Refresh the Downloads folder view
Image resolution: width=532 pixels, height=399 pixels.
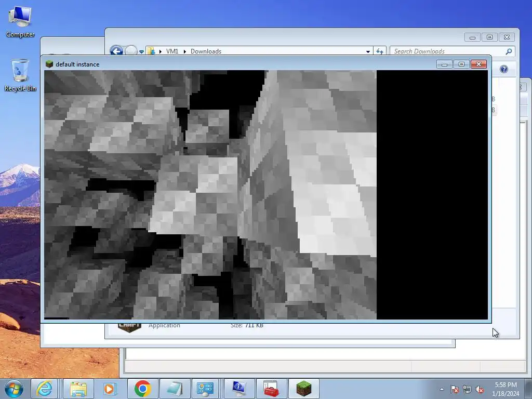[x=380, y=51]
